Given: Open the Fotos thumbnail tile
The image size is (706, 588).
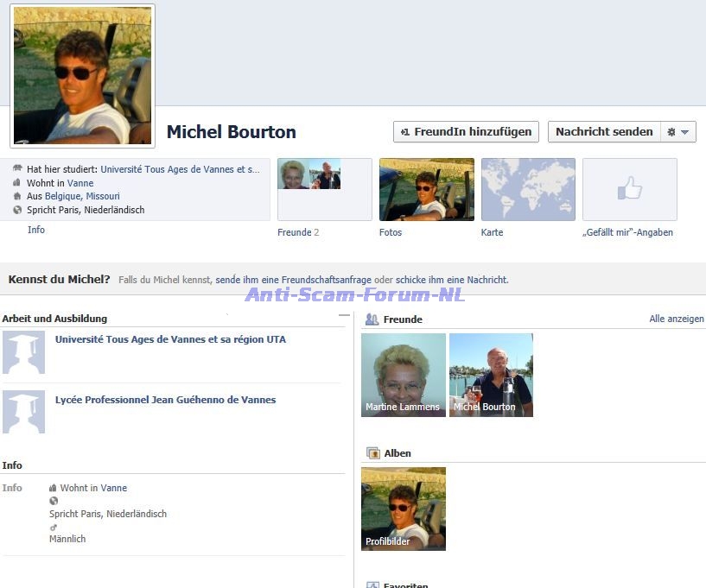Looking at the screenshot, I should [x=426, y=189].
